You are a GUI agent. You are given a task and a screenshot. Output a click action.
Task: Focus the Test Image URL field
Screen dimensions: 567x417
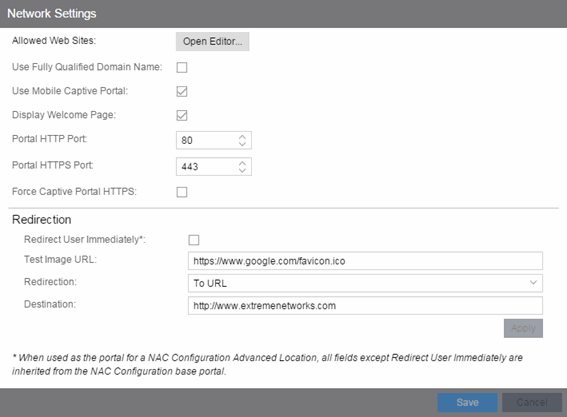click(365, 261)
